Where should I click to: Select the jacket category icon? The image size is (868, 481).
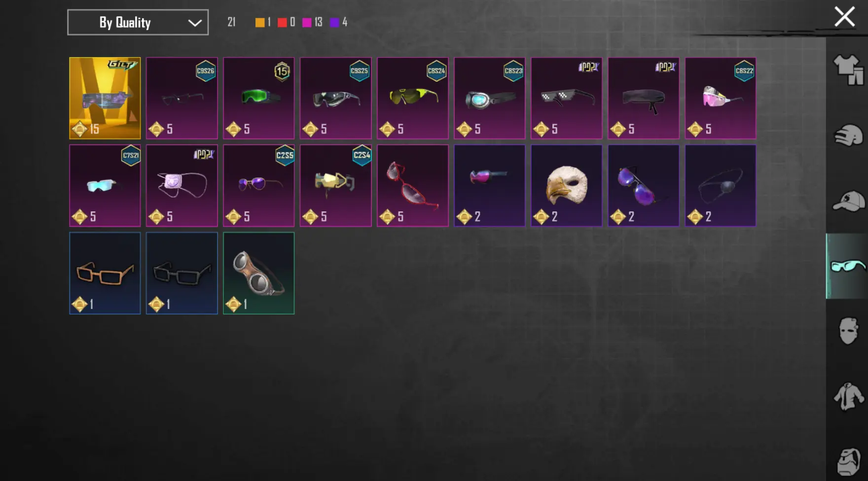(848, 396)
